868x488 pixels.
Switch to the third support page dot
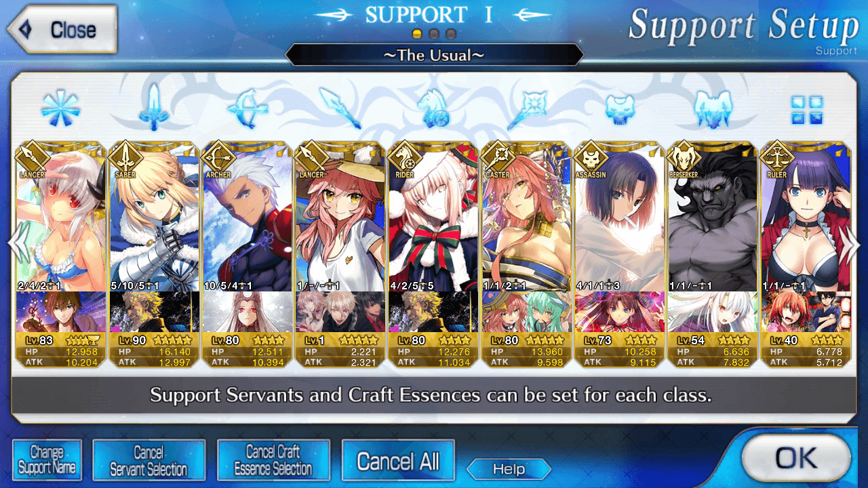click(x=451, y=33)
